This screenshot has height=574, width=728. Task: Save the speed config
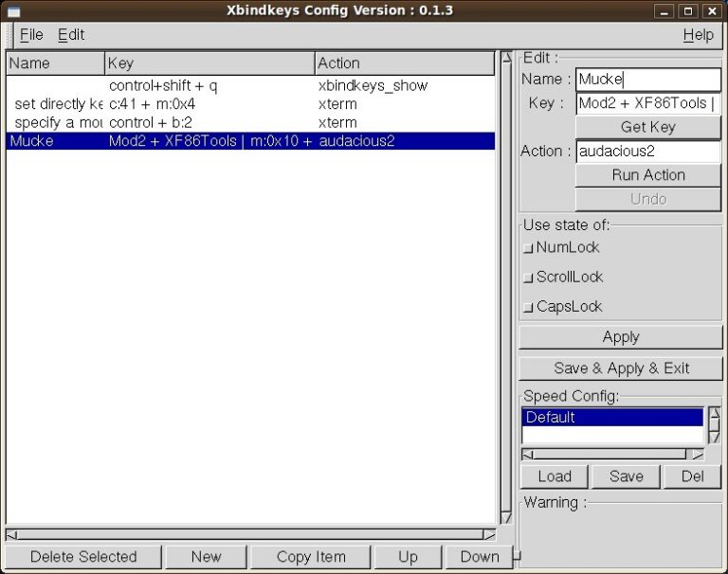coord(626,476)
